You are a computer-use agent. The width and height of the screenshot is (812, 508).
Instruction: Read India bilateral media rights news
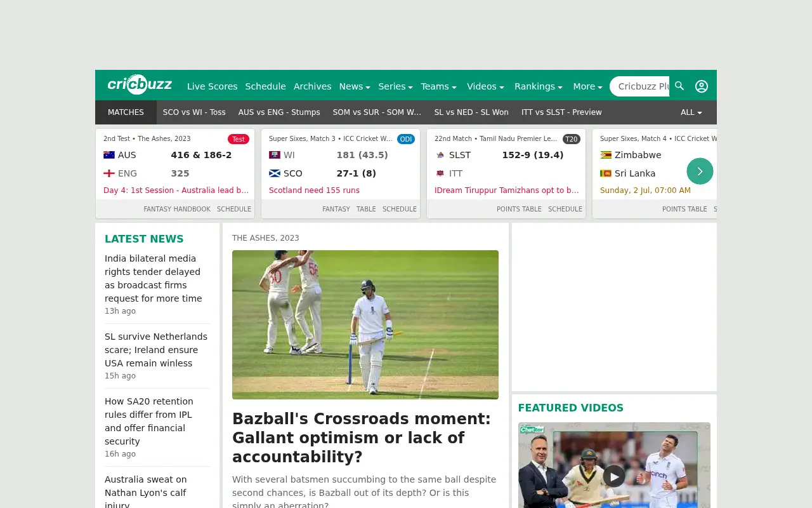point(154,278)
